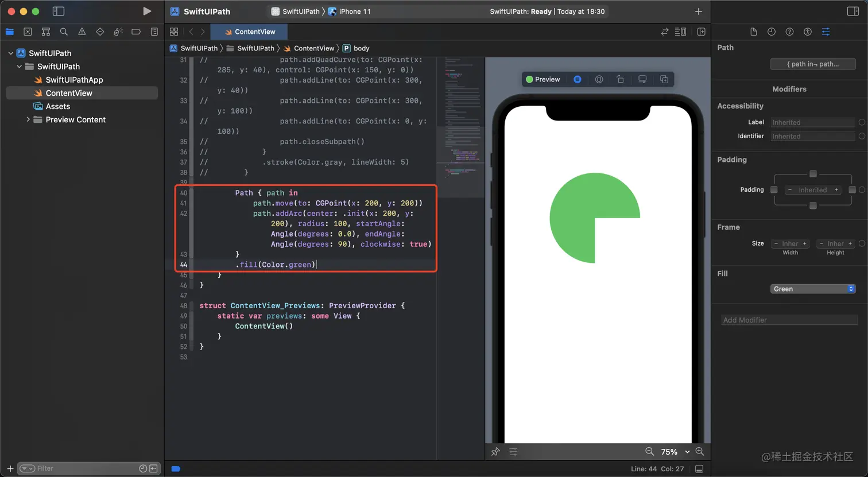Open the report navigator
Viewport: 868px width, 477px height.
154,32
